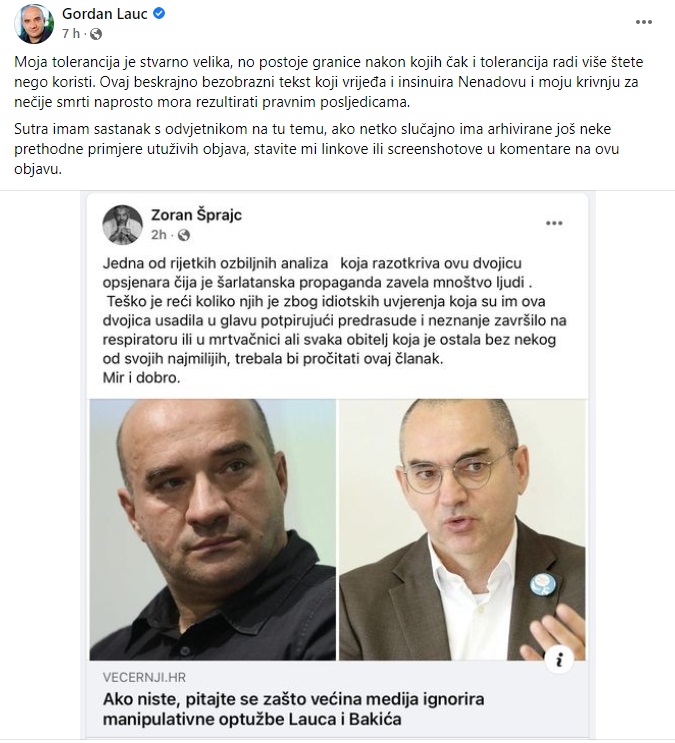
Task: Click the paragraph starting Sutra imam sastanak
Action: [317, 149]
